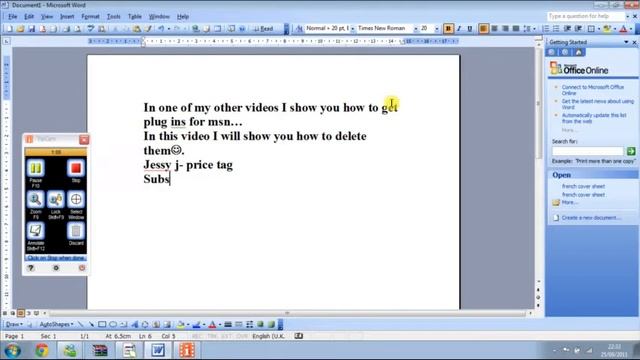Select the Line drawing tool

(x=80, y=324)
